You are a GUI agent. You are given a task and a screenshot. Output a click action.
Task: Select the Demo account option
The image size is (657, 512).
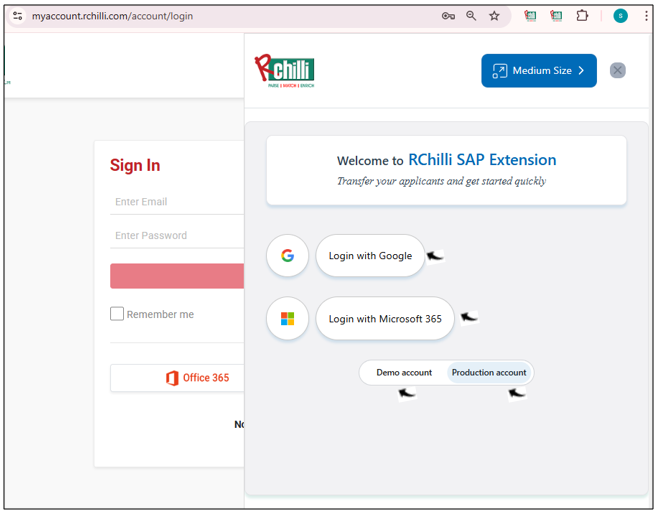(404, 372)
